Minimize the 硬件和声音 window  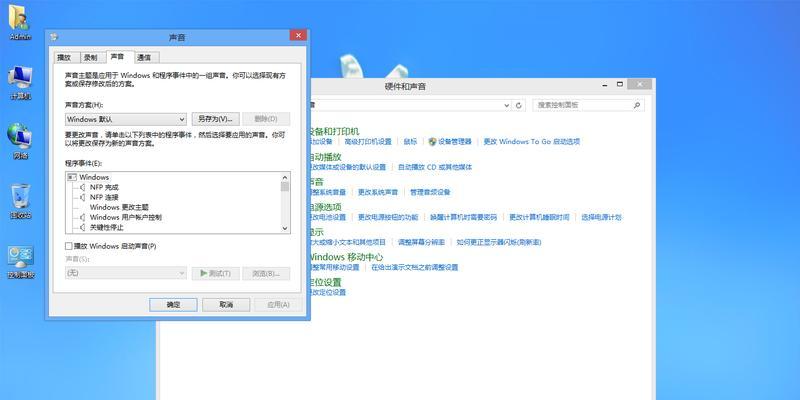coord(605,85)
